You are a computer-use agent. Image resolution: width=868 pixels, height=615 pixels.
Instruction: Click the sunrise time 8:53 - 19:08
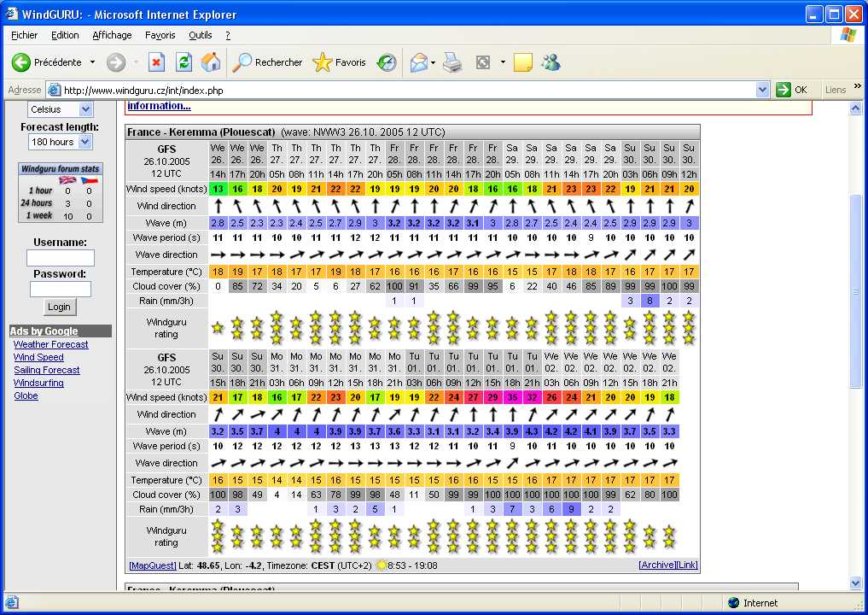pyautogui.click(x=412, y=565)
